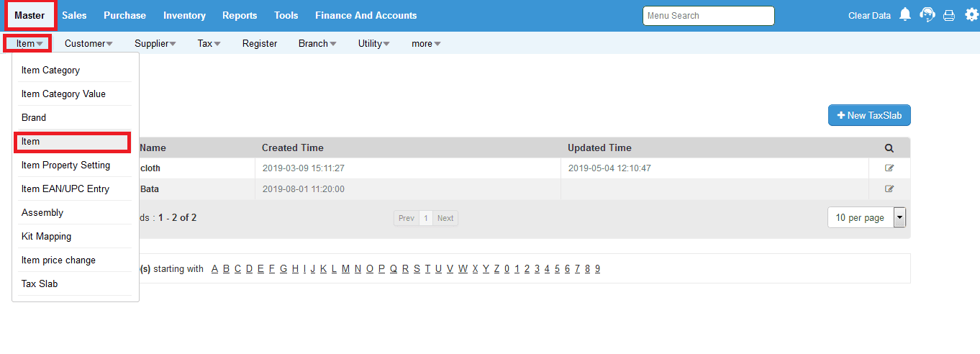The width and height of the screenshot is (980, 354).
Task: Click the customer support headset icon
Action: (927, 15)
